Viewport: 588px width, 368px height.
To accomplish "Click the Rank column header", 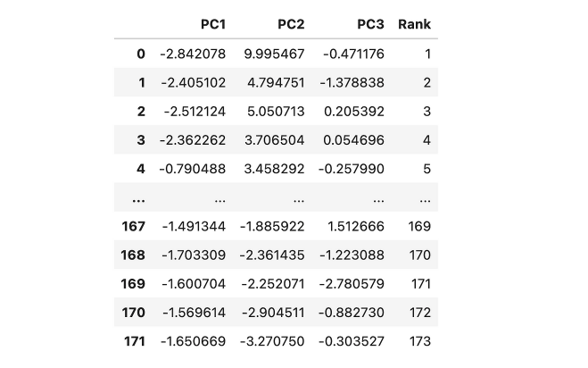I will coord(414,24).
